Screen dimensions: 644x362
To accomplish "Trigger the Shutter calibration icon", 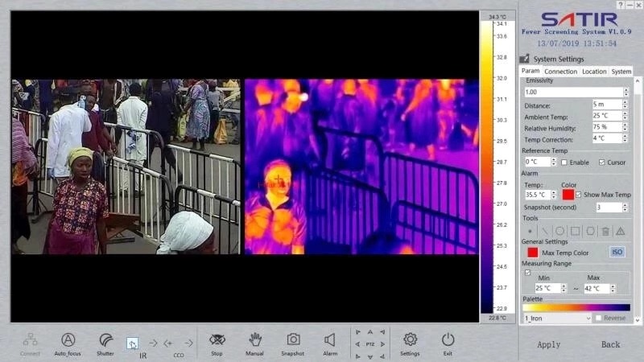I will pyautogui.click(x=105, y=340).
